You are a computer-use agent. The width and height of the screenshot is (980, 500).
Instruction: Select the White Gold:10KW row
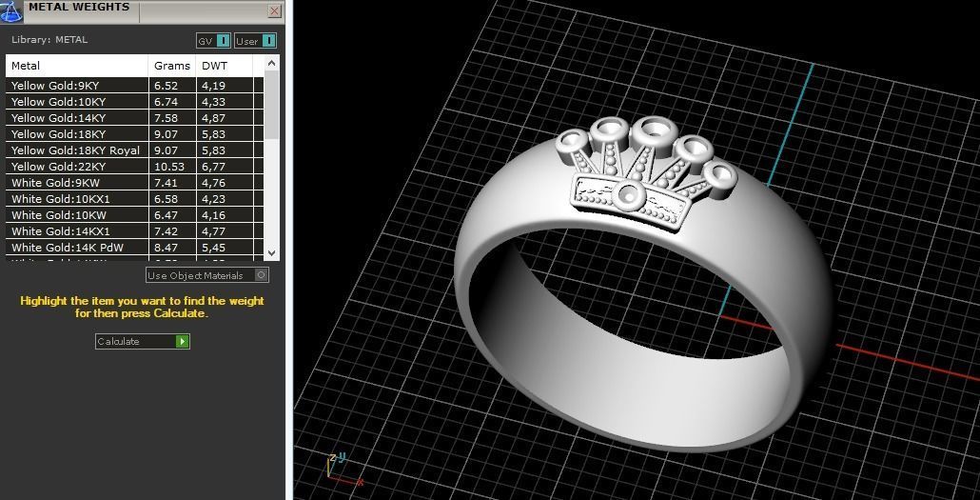134,215
